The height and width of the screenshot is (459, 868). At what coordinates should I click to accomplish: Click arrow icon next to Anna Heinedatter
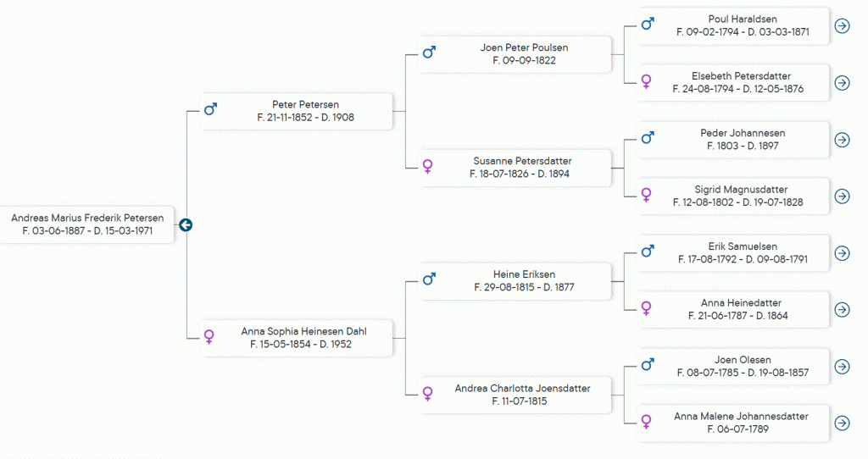pos(842,309)
